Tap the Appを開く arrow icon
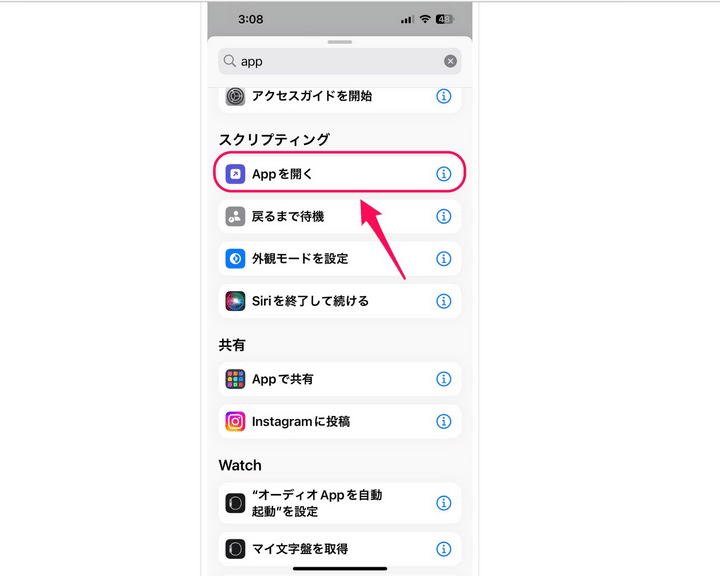The width and height of the screenshot is (720, 576). pos(235,174)
